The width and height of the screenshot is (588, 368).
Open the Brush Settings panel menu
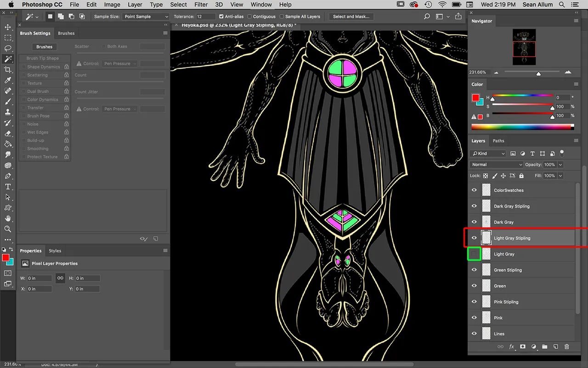(165, 33)
